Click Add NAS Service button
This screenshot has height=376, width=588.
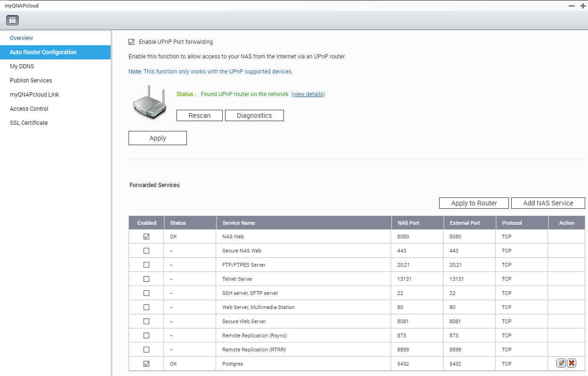tap(548, 203)
